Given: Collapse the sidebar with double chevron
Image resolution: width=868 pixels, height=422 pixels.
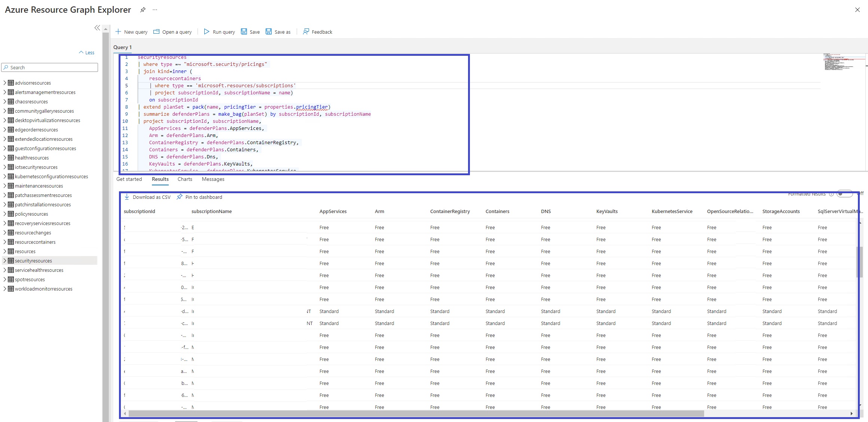Looking at the screenshot, I should [97, 28].
